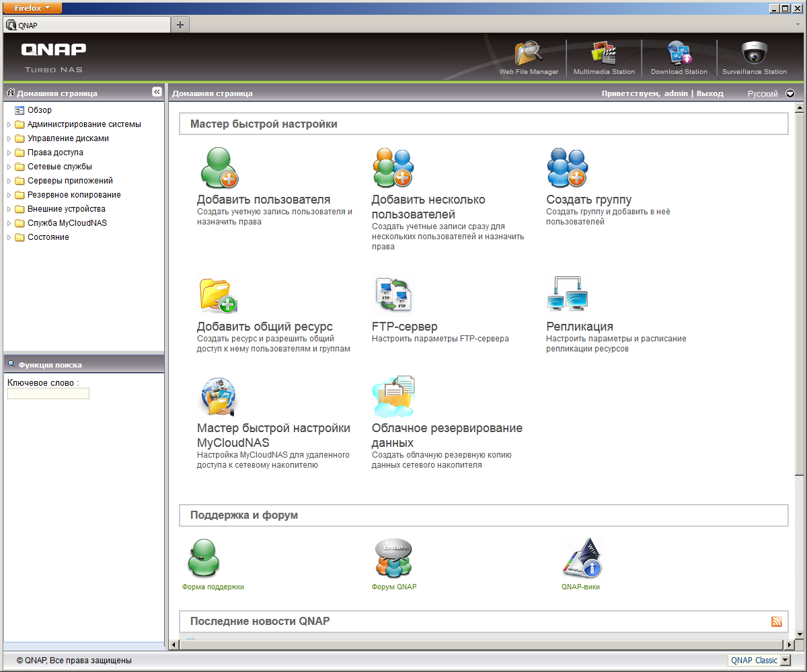Click the FTP-сервер icon
Viewport: 807px width, 672px height.
click(x=393, y=294)
